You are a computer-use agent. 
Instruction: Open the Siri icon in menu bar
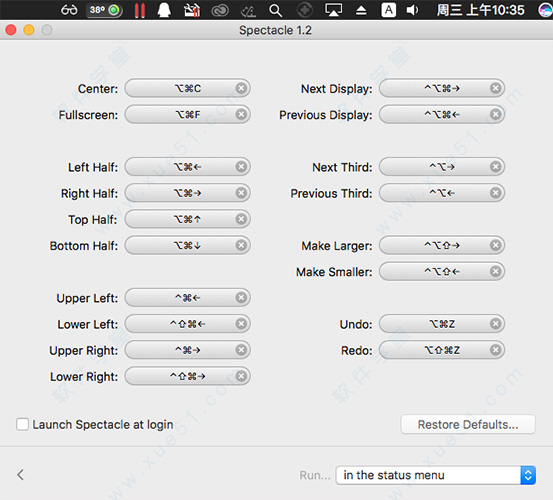tap(546, 10)
